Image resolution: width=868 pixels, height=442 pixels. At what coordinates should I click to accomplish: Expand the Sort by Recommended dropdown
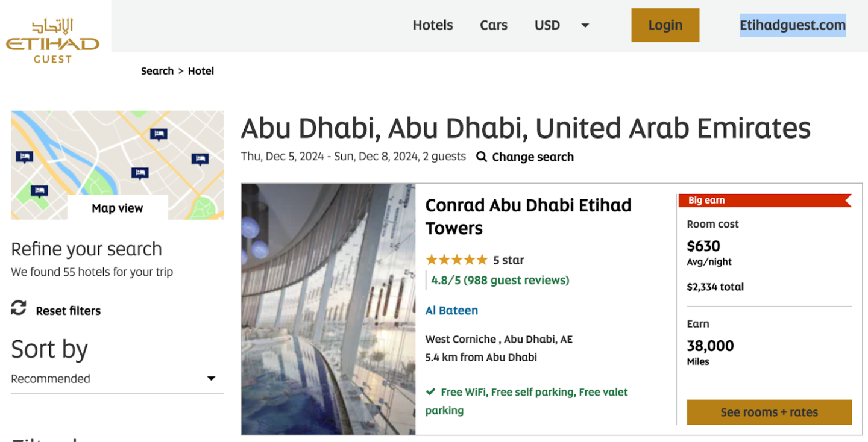click(x=113, y=379)
